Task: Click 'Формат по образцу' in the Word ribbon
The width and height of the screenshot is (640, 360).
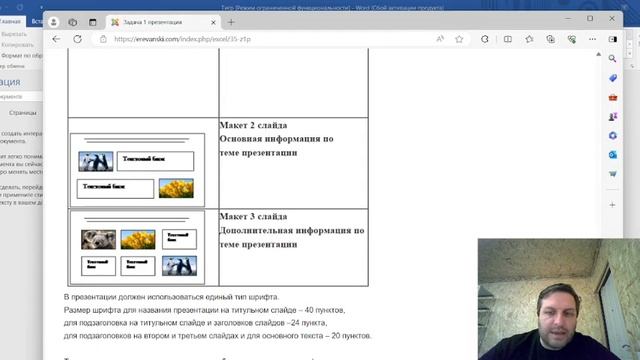Action: coord(21,56)
